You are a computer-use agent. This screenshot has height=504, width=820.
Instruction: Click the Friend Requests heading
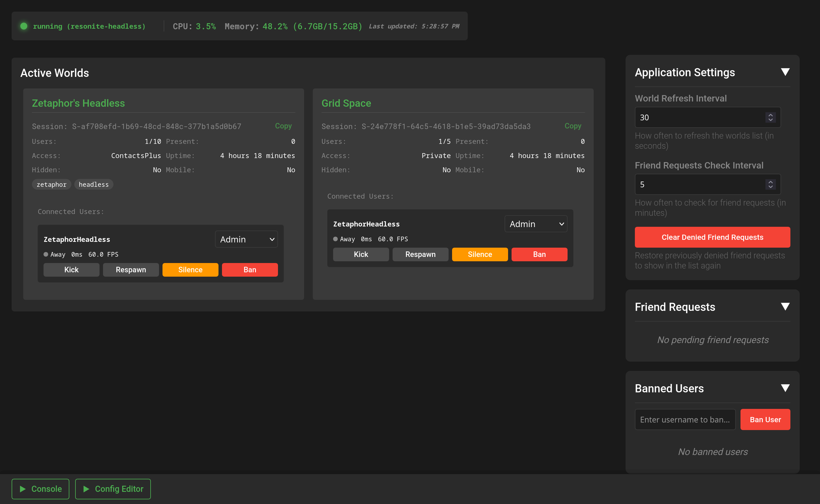[x=675, y=307]
